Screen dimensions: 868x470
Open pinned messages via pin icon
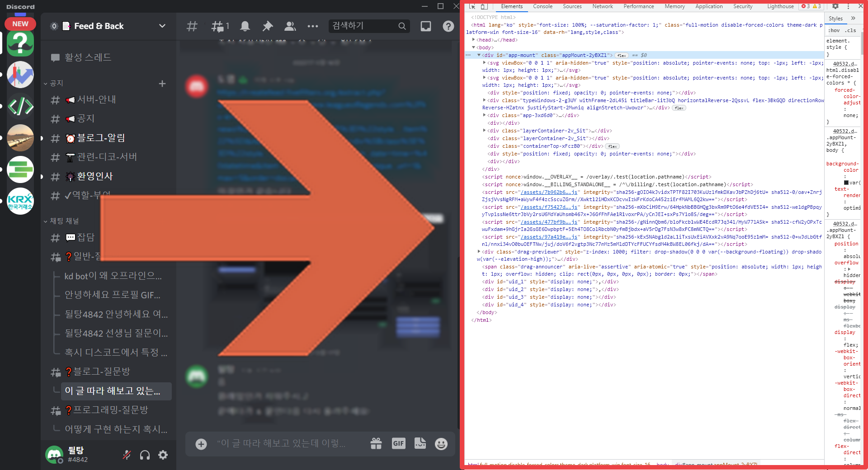[268, 26]
